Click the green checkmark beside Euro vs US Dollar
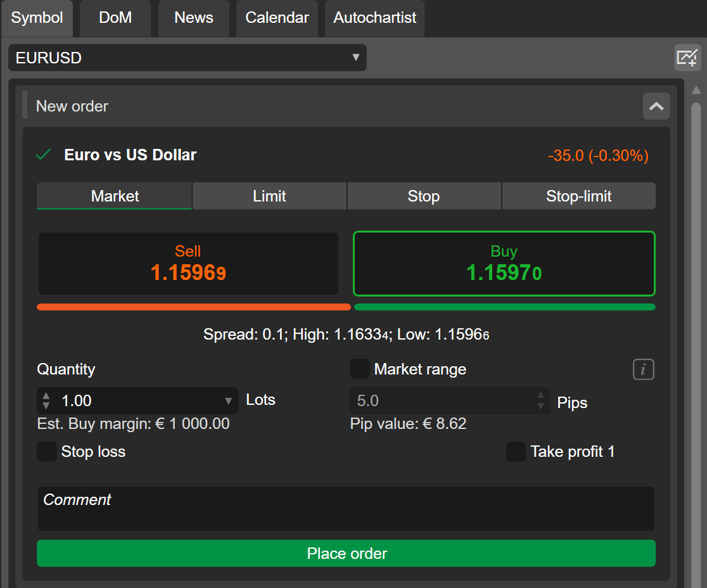The height and width of the screenshot is (588, 707). tap(44, 155)
